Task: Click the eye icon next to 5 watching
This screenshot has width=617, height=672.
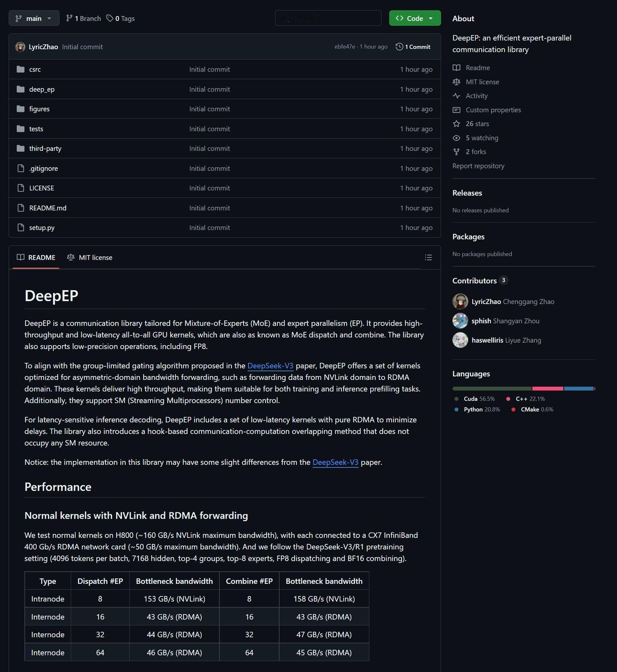Action: [456, 138]
